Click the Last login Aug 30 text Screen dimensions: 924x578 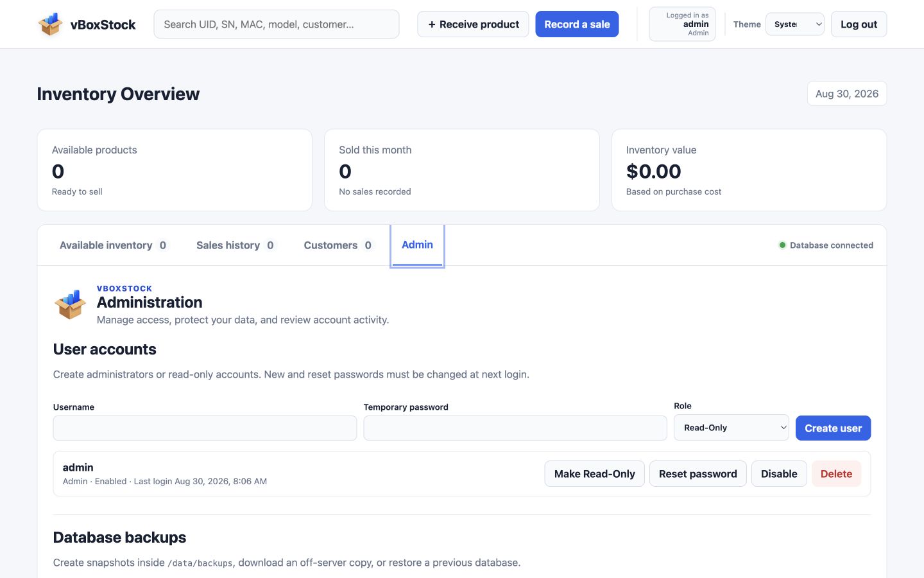[200, 481]
